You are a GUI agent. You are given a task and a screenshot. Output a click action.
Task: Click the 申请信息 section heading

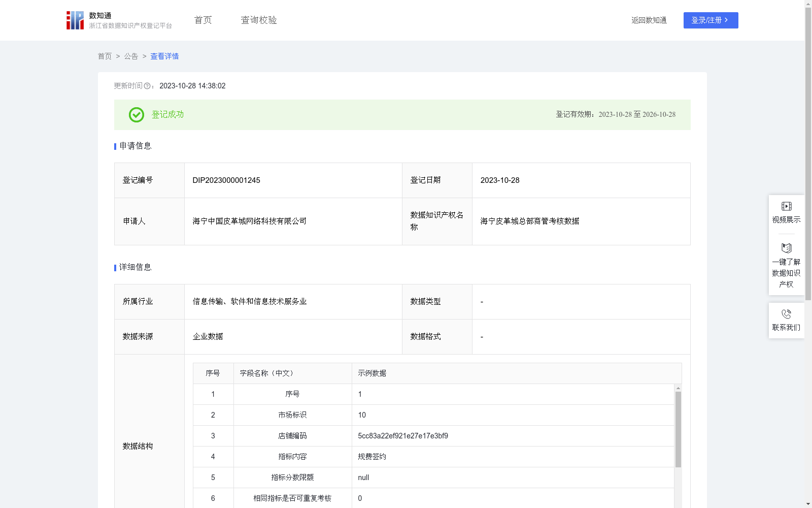(135, 146)
